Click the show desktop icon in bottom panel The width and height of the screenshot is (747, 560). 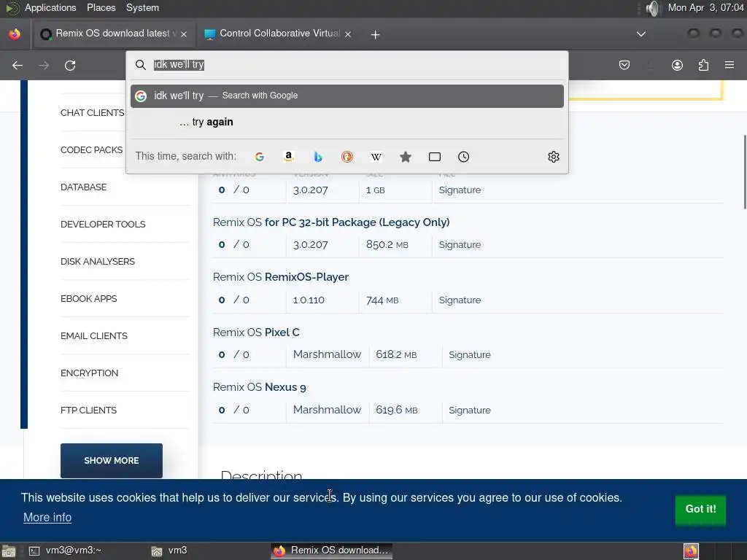9,551
